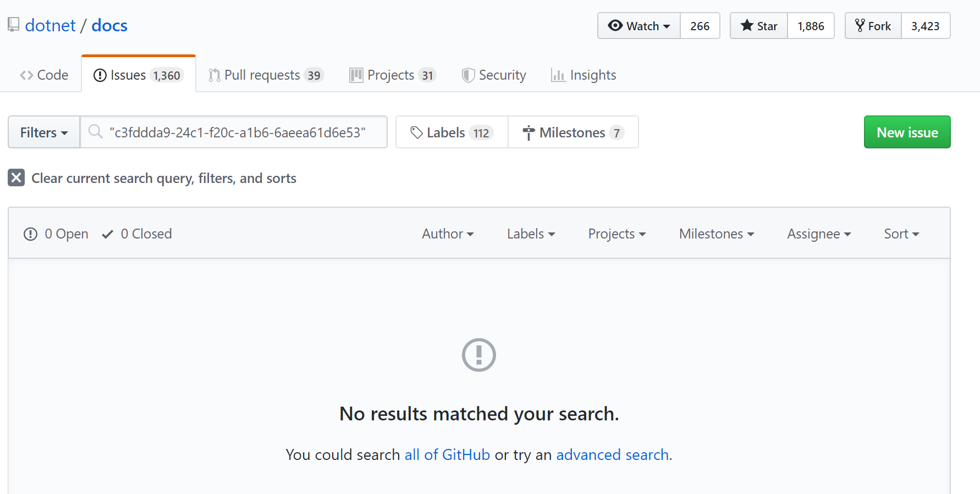
Task: Follow the 'advanced search' link
Action: (613, 454)
